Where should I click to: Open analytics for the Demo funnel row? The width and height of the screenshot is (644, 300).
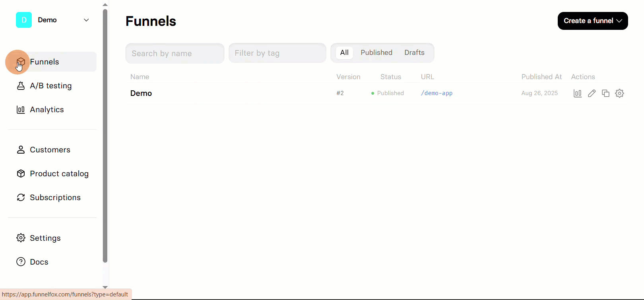click(x=578, y=93)
